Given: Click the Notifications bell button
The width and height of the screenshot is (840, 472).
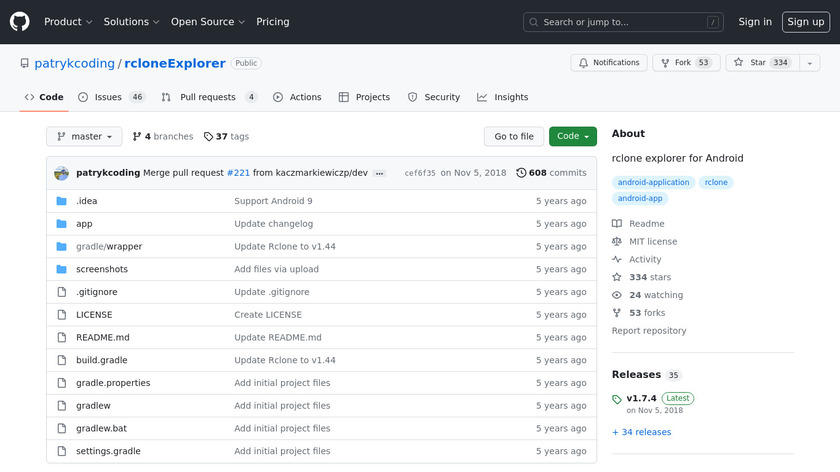Looking at the screenshot, I should 608,63.
